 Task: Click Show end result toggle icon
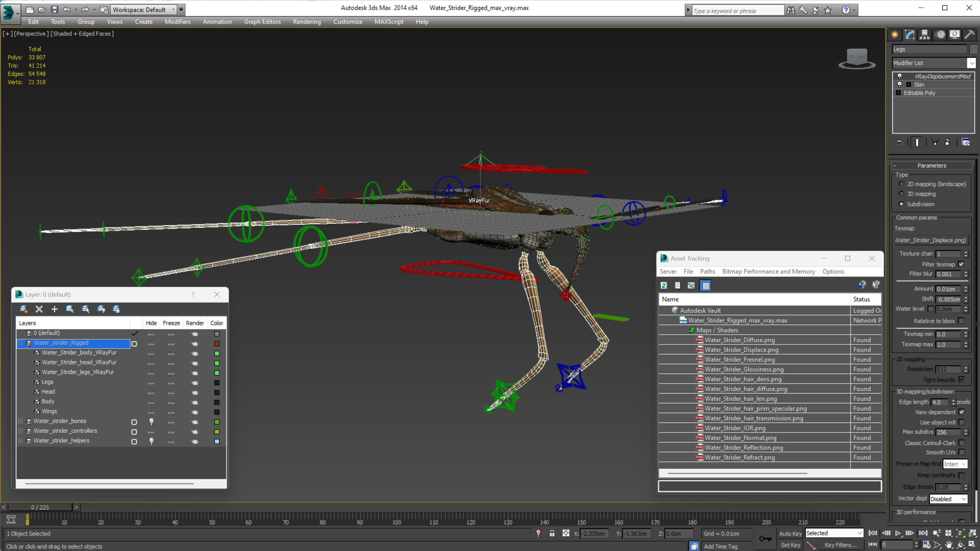click(x=917, y=142)
